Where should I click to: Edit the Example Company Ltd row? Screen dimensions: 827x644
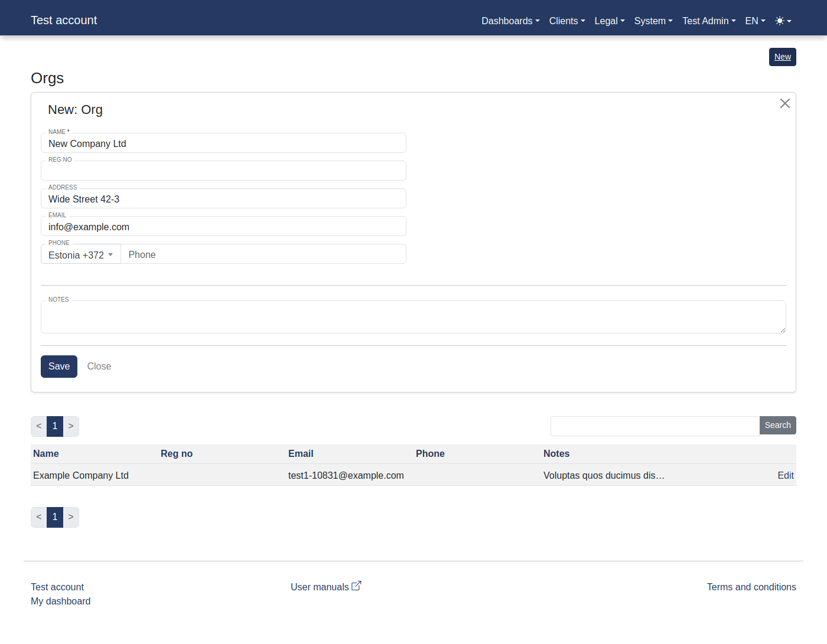[786, 475]
